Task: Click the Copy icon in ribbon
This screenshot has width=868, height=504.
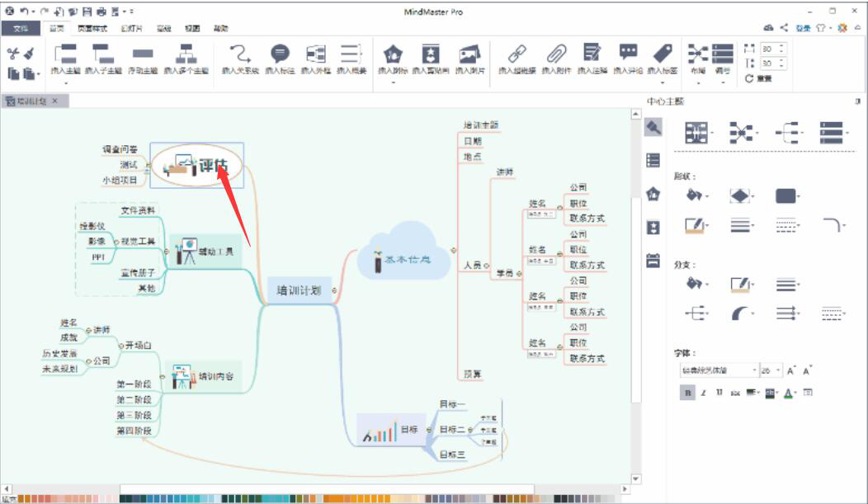Action: [x=13, y=73]
